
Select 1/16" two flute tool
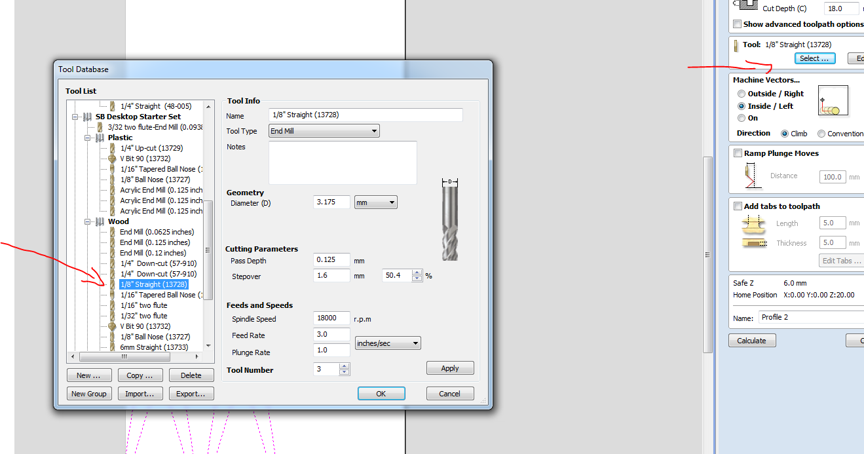point(144,305)
